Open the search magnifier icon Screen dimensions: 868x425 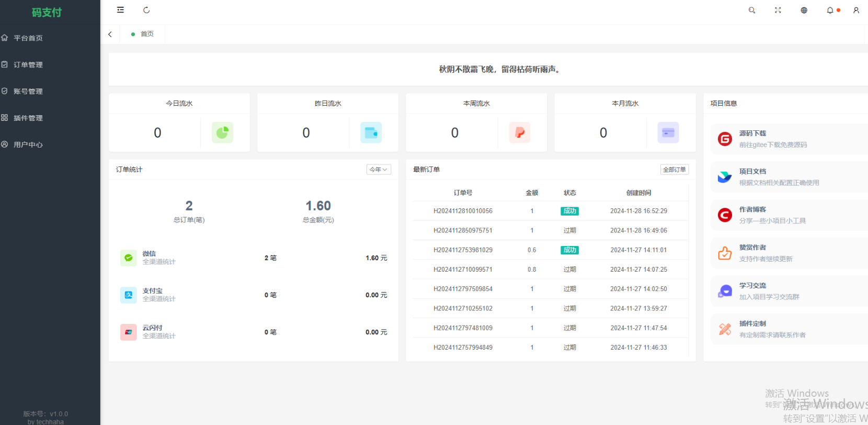click(752, 10)
